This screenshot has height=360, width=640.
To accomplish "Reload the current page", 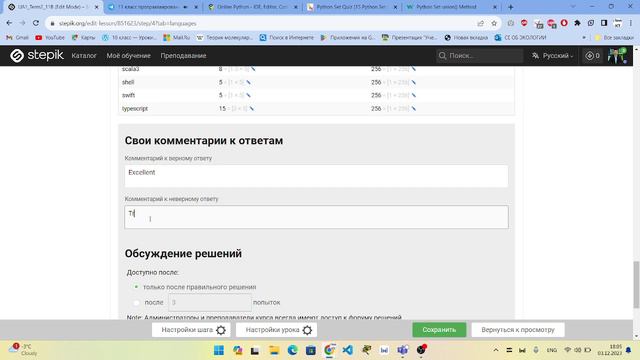I will tap(36, 23).
